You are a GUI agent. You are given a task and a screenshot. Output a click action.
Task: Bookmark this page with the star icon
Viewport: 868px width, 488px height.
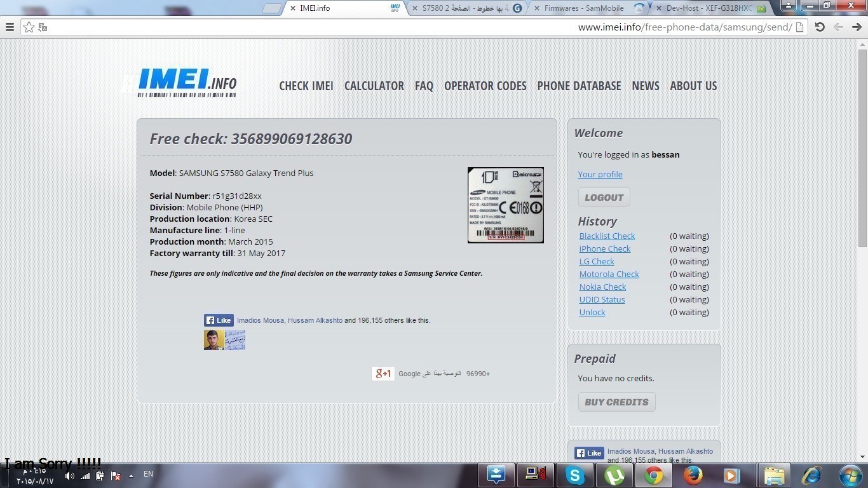pyautogui.click(x=29, y=27)
